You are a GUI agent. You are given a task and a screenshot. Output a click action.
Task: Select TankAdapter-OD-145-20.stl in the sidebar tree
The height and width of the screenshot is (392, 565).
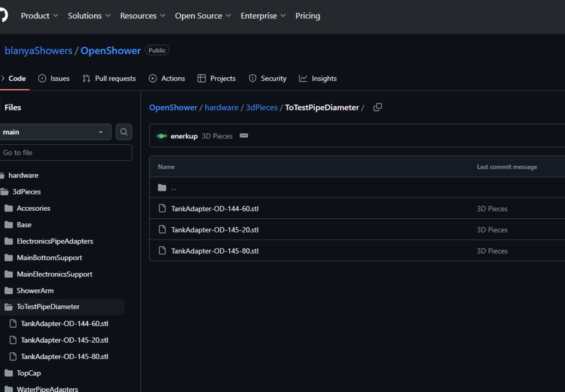[x=64, y=340]
